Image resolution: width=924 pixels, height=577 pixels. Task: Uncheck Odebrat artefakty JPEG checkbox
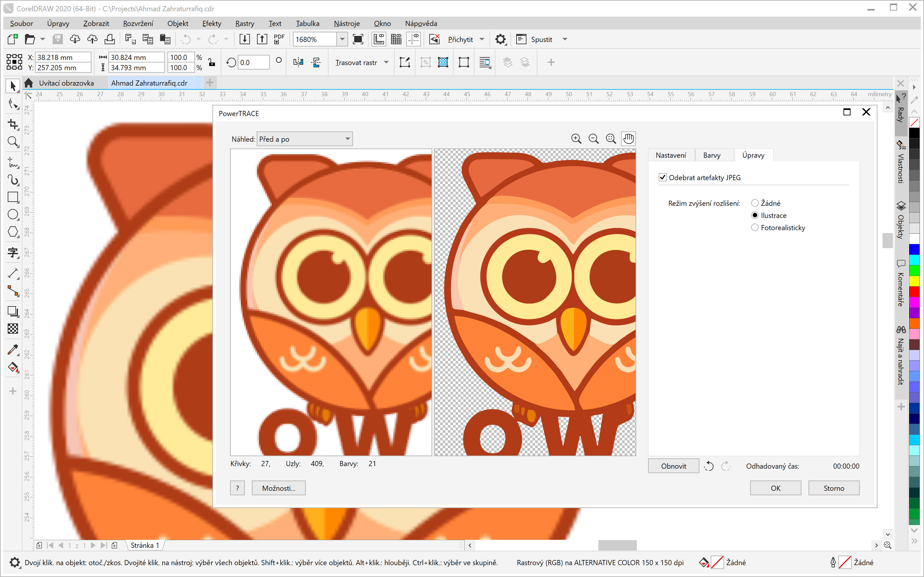(663, 178)
